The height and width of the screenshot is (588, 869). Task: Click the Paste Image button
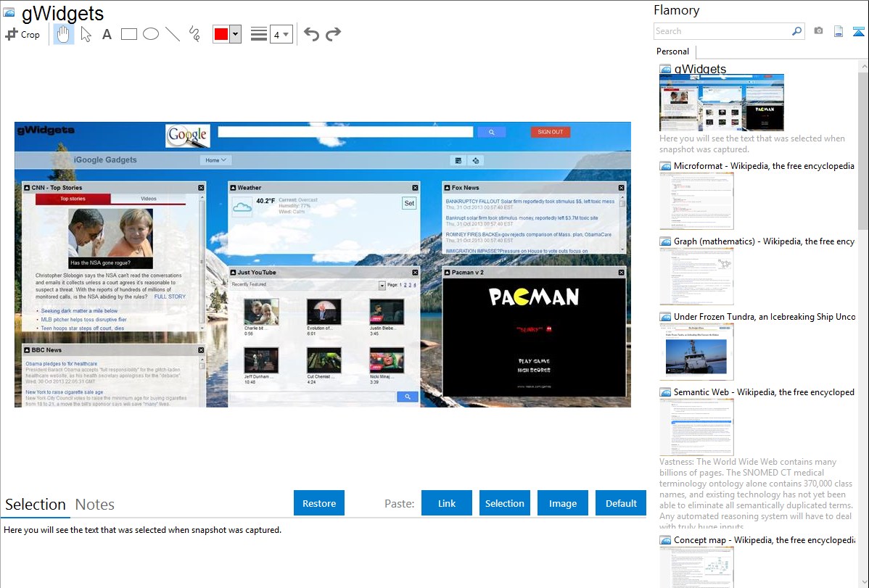pyautogui.click(x=562, y=503)
